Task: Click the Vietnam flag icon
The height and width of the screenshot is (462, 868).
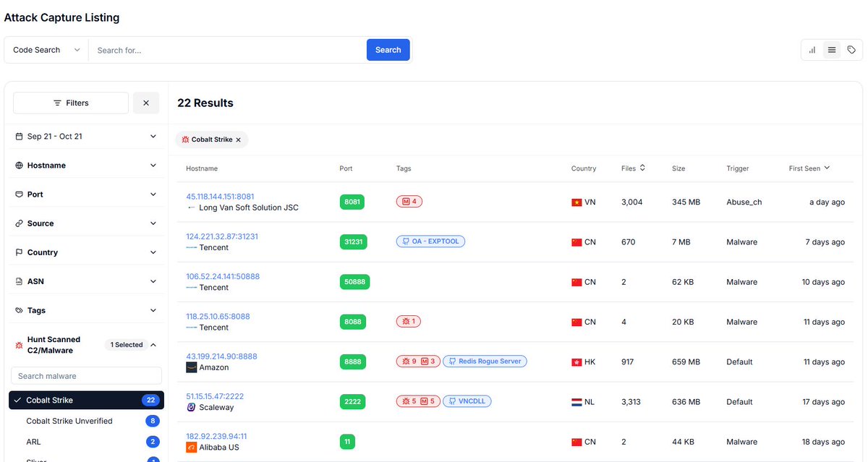Action: (576, 202)
